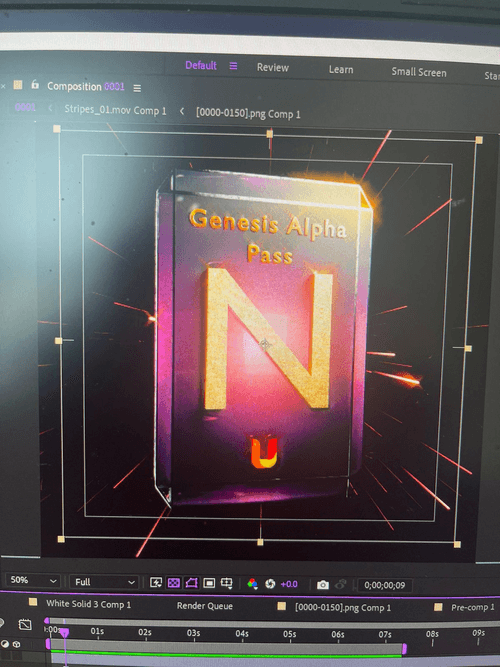Open the Full resolution dropdown

pos(104,582)
